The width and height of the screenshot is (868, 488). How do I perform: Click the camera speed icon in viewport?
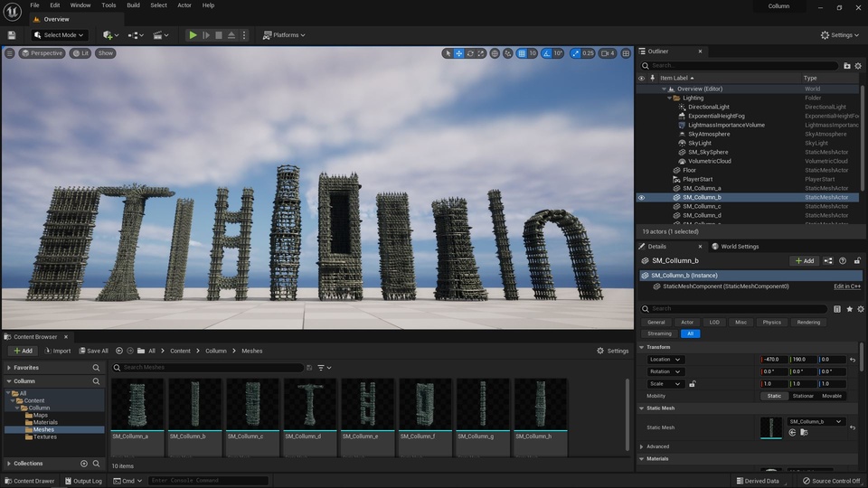point(603,53)
